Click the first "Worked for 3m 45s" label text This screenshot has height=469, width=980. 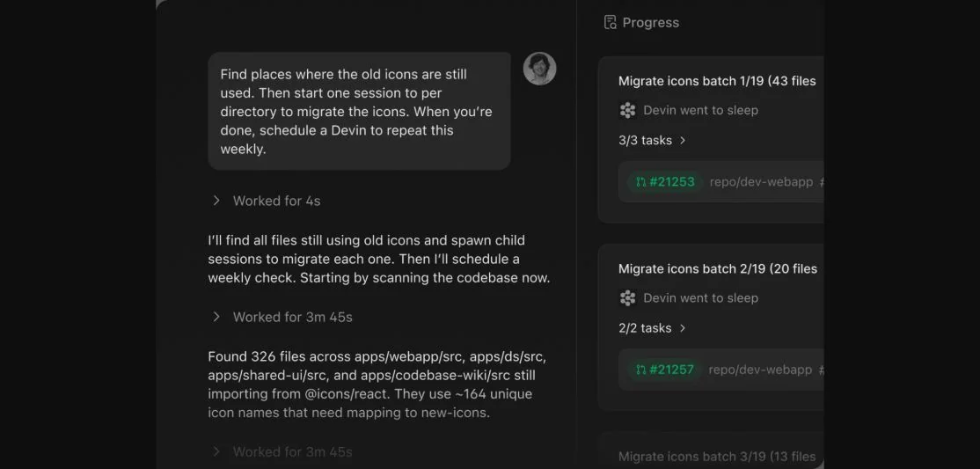pyautogui.click(x=292, y=317)
